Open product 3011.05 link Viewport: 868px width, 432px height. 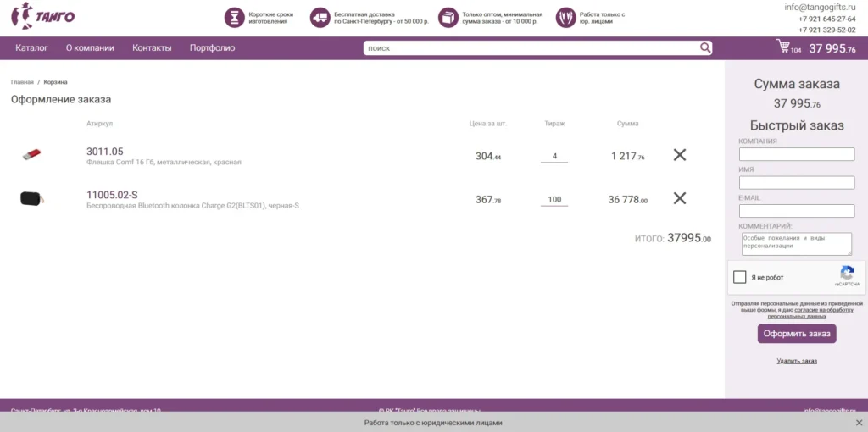point(104,152)
